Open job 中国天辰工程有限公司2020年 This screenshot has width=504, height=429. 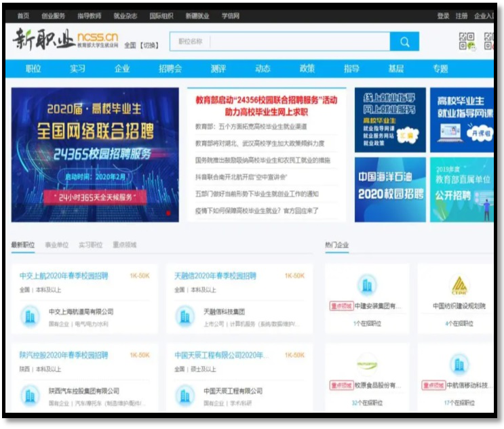coord(221,355)
